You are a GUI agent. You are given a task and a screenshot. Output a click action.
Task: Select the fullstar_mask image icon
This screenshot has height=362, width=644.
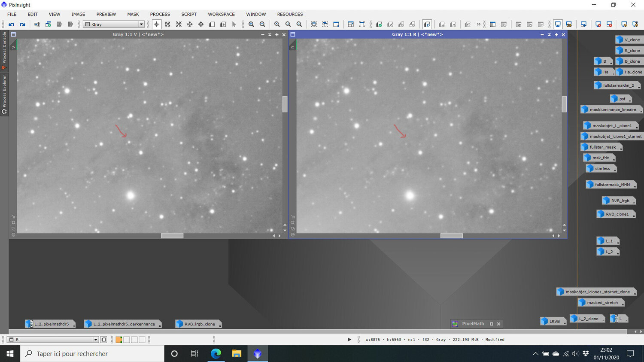point(601,147)
